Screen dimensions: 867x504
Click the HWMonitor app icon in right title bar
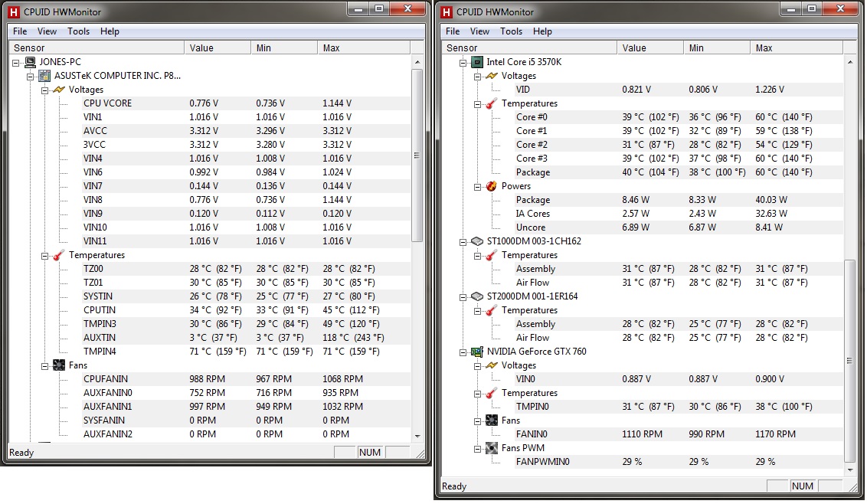pos(447,11)
